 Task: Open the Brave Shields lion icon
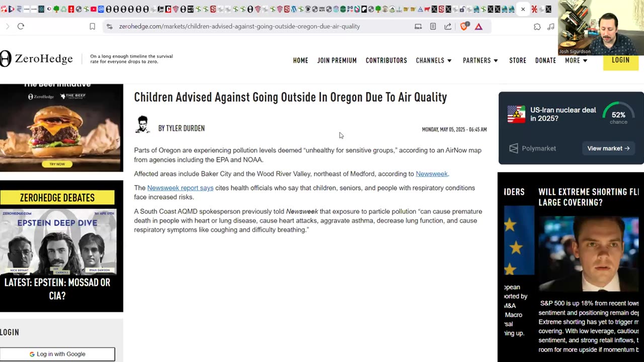[464, 26]
